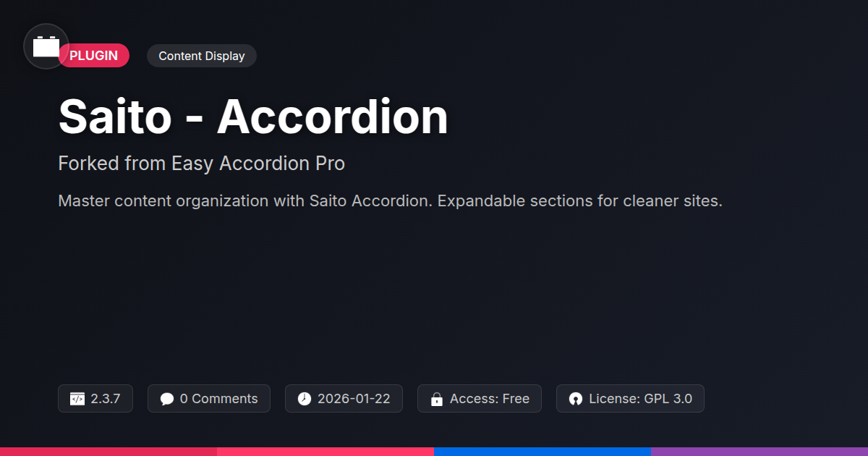This screenshot has height=456, width=868.
Task: Select the red PLUGIN badge
Action: tap(94, 56)
